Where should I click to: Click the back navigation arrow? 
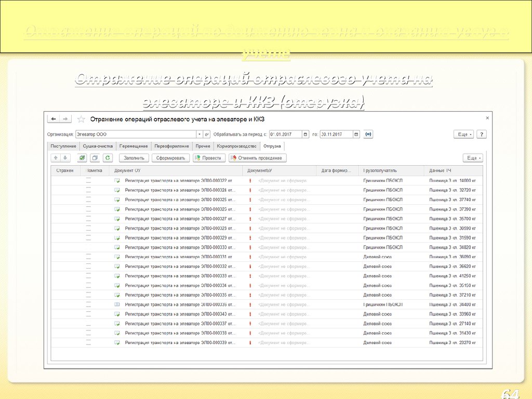tap(54, 119)
